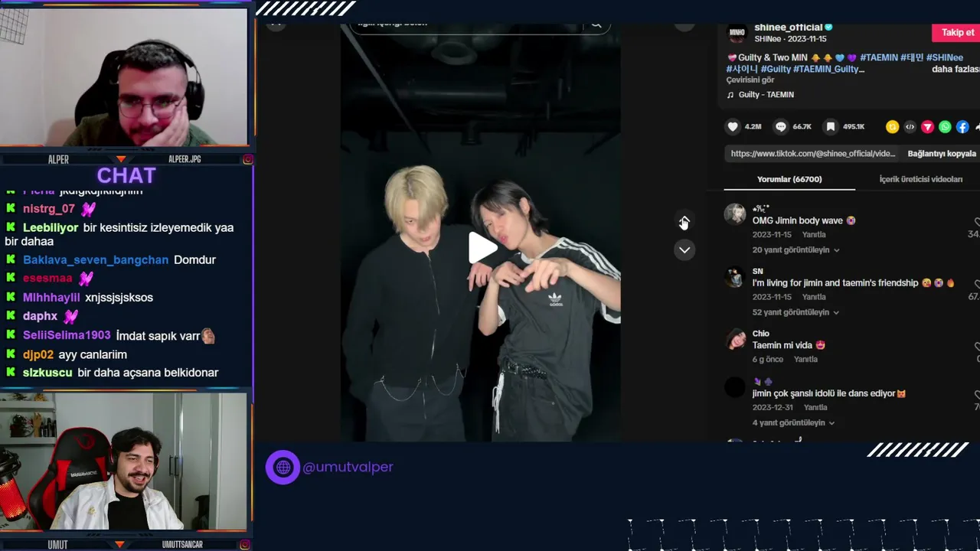
Task: Share video on WhatsApp
Action: [945, 127]
